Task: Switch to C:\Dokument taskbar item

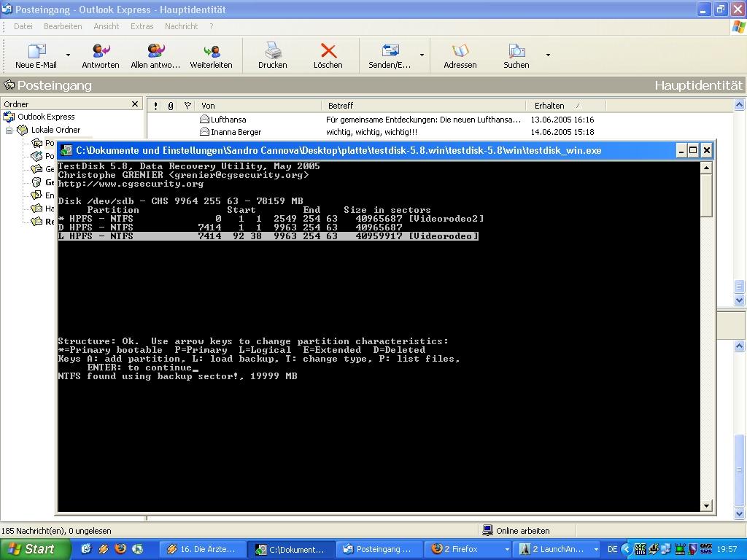Action: pos(292,550)
